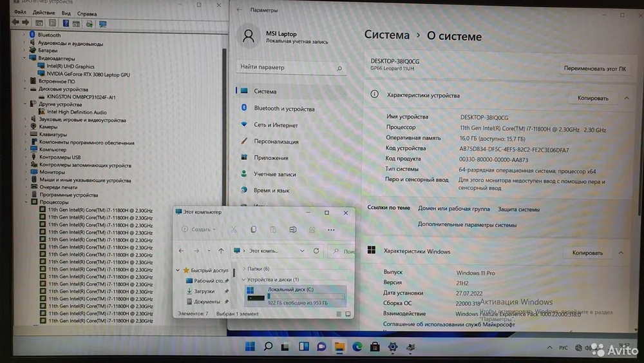This screenshot has width=644, height=363.
Task: Click the back arrow in Параметры window
Action: pyautogui.click(x=240, y=10)
